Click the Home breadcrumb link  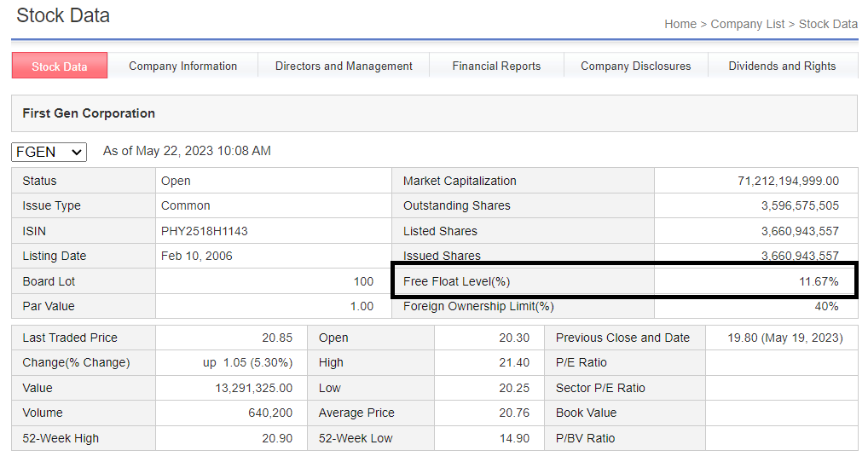(680, 24)
